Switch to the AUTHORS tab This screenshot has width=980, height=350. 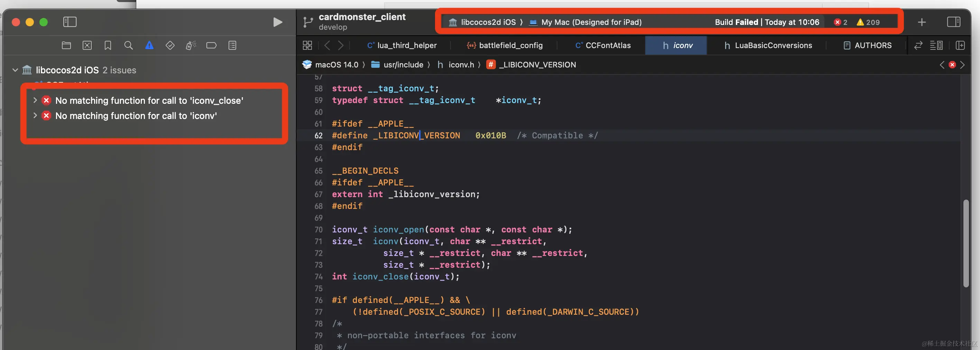point(867,45)
